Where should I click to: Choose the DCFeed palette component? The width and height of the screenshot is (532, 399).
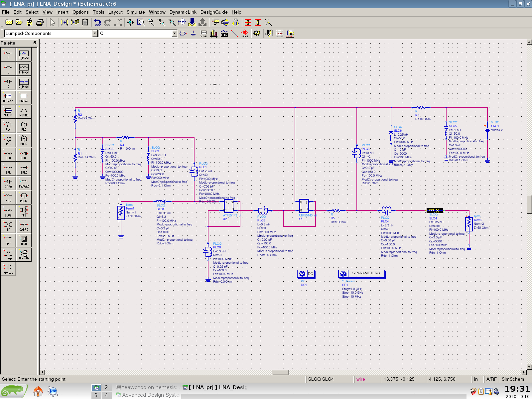[x=8, y=97]
